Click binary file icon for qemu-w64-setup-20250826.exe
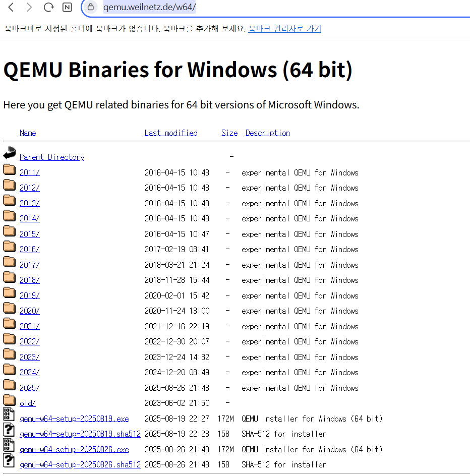The width and height of the screenshot is (470, 476). coord(9,445)
